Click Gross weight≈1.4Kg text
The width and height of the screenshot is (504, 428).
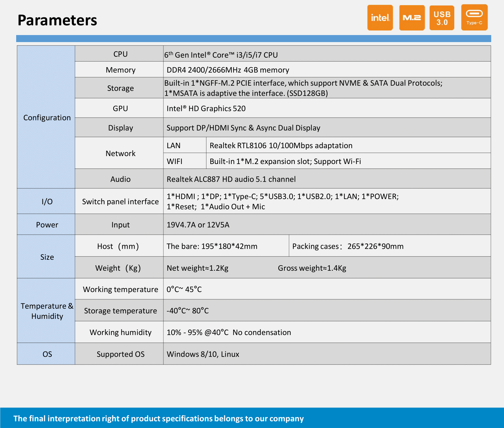point(312,268)
